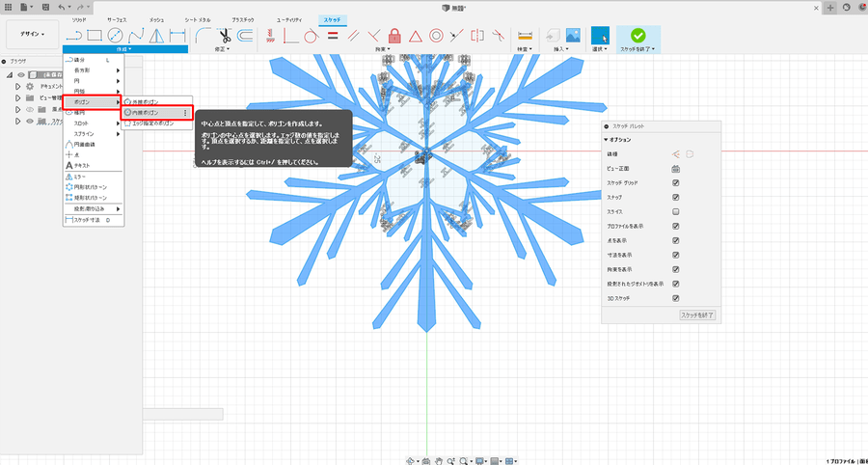Switch to the メッシュ tab
Screen dimensions: 868x465
tap(156, 20)
